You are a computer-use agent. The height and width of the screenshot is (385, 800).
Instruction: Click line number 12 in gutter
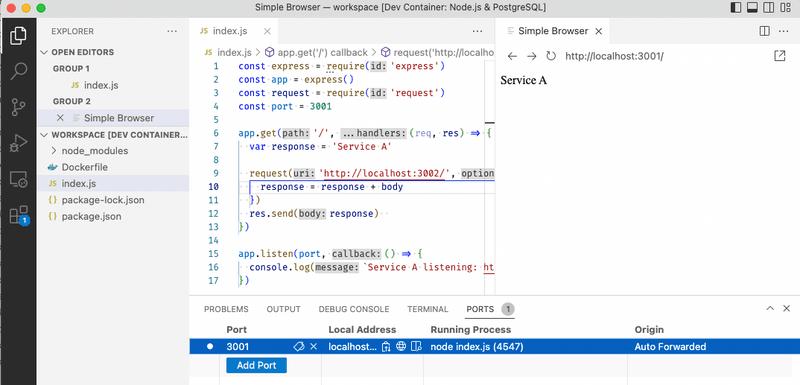click(x=214, y=214)
